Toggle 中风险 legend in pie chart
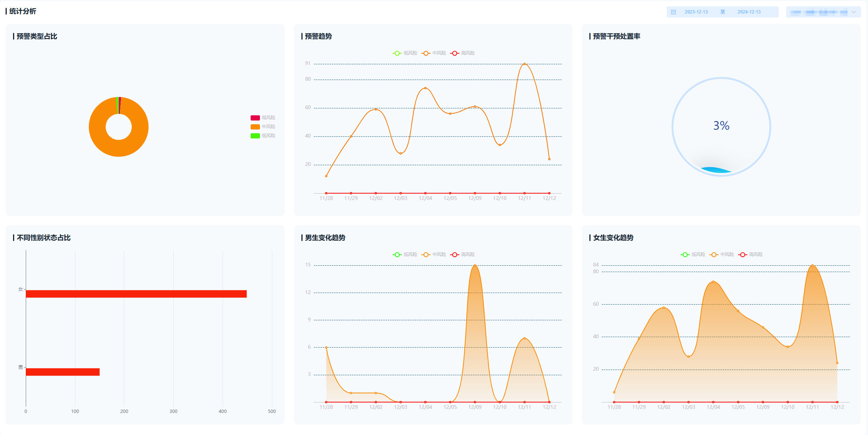Viewport: 868px width, 435px height. tap(263, 127)
